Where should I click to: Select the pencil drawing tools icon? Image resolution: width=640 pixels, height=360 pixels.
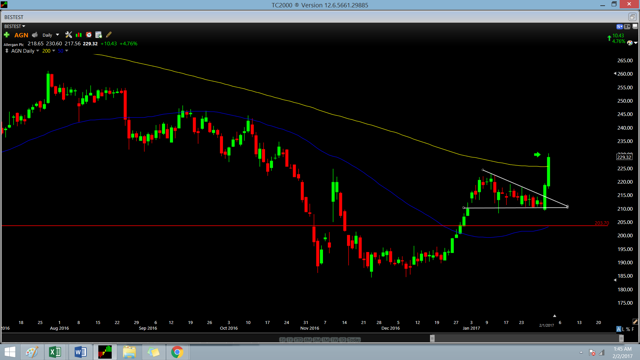109,35
